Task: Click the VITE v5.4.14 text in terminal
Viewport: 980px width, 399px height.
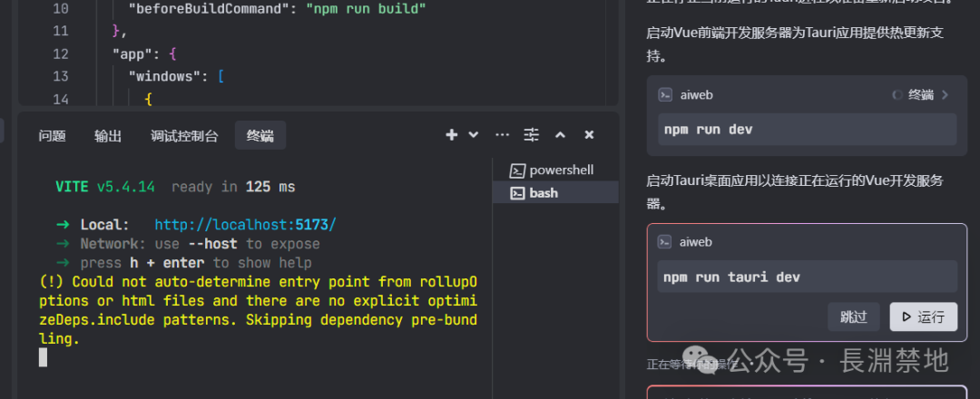Action: click(x=105, y=187)
